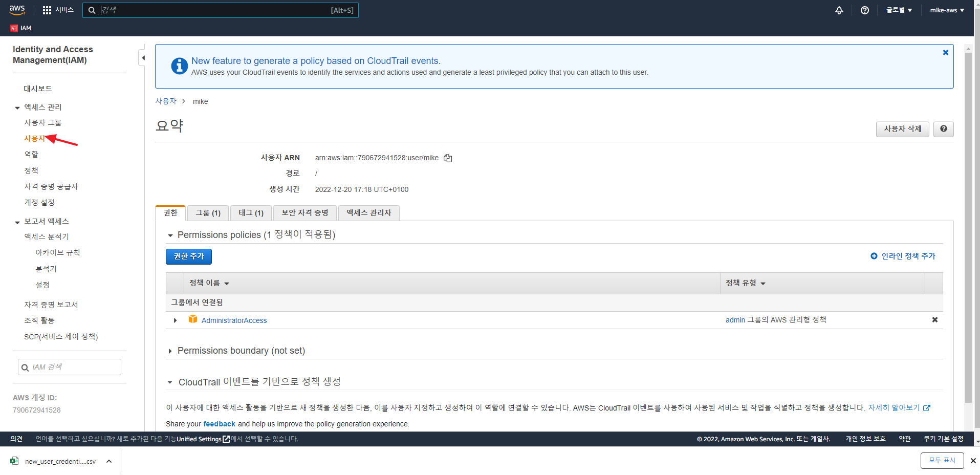The image size is (980, 475).
Task: Open the 의견 feedback button in the footer
Action: pyautogui.click(x=16, y=439)
